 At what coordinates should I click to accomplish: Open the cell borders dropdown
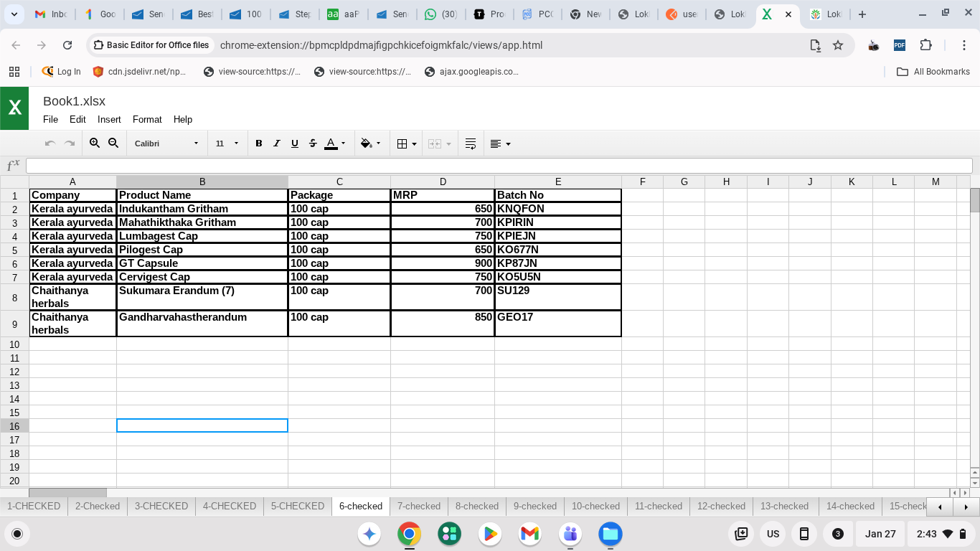tap(407, 143)
